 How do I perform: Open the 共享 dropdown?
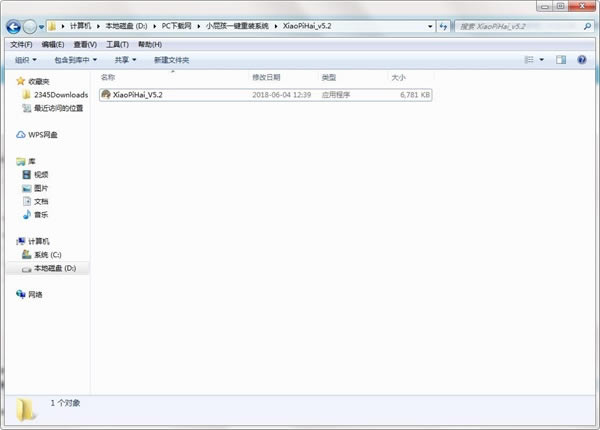coord(126,60)
